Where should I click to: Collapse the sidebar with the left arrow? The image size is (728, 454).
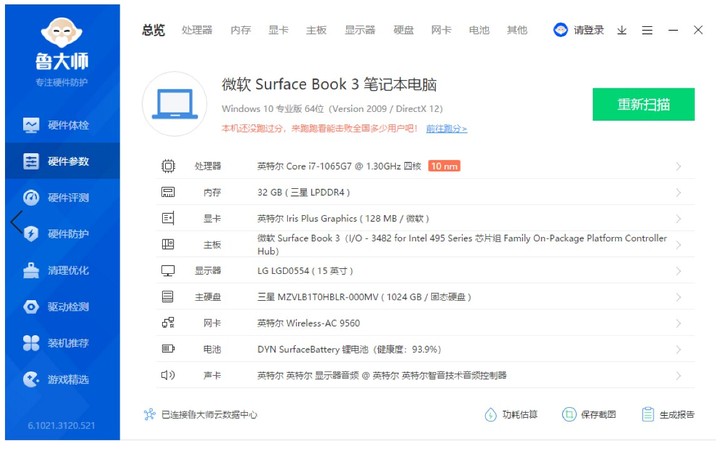coord(16,222)
